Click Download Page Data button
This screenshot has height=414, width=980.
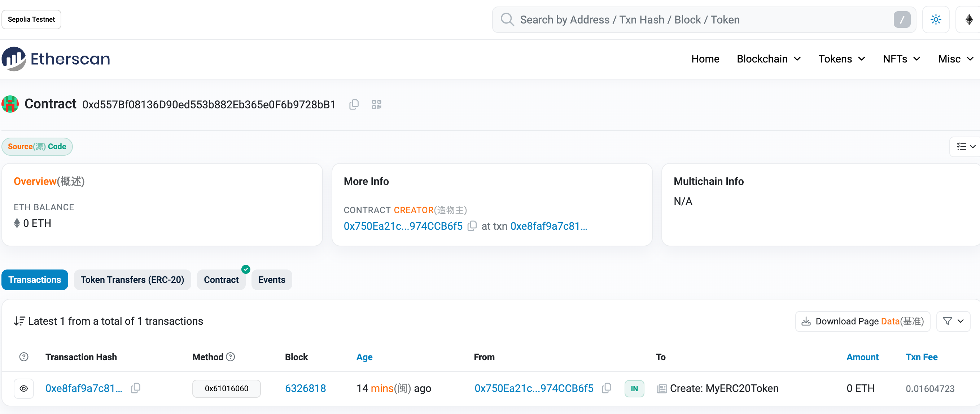(x=862, y=322)
